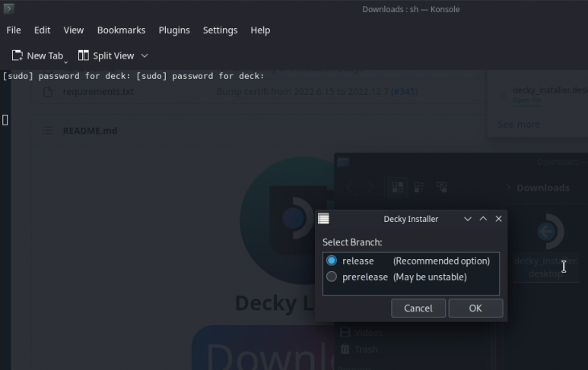This screenshot has height=370, width=588.
Task: Open the Help menu
Action: [260, 30]
